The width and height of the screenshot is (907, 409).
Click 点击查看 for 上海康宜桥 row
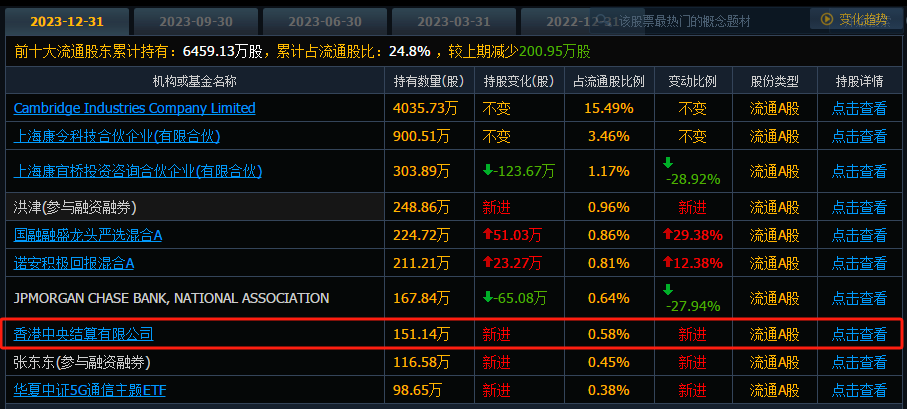(859, 171)
